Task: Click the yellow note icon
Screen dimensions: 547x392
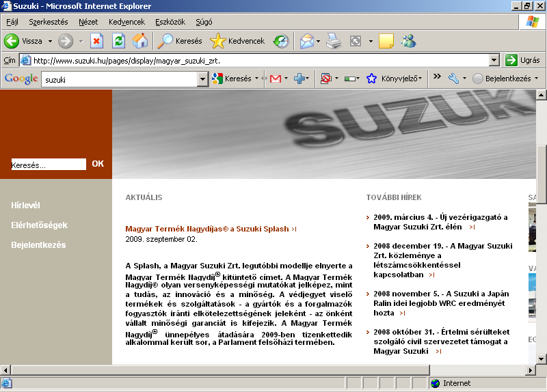Action: click(386, 41)
